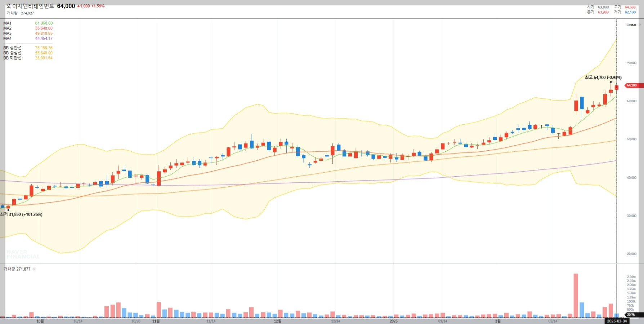644x324 pixels.
Task: Click the 10/14 date axis label
Action: [78, 321]
